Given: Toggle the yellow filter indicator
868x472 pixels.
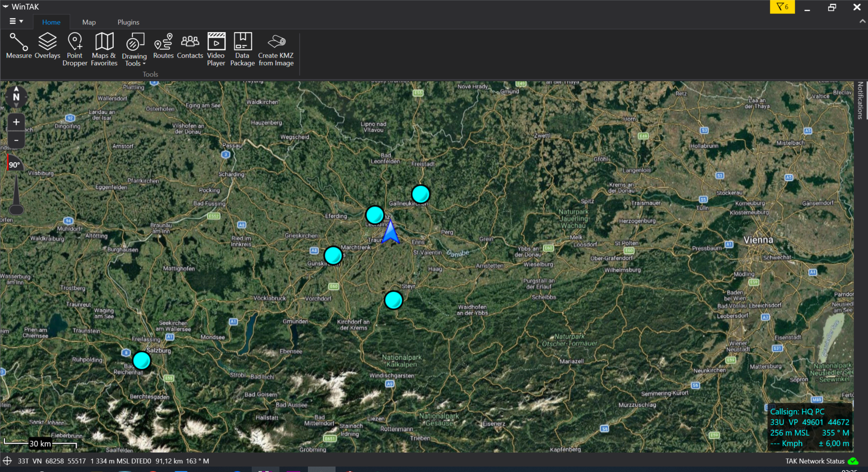Looking at the screenshot, I should 782,7.
